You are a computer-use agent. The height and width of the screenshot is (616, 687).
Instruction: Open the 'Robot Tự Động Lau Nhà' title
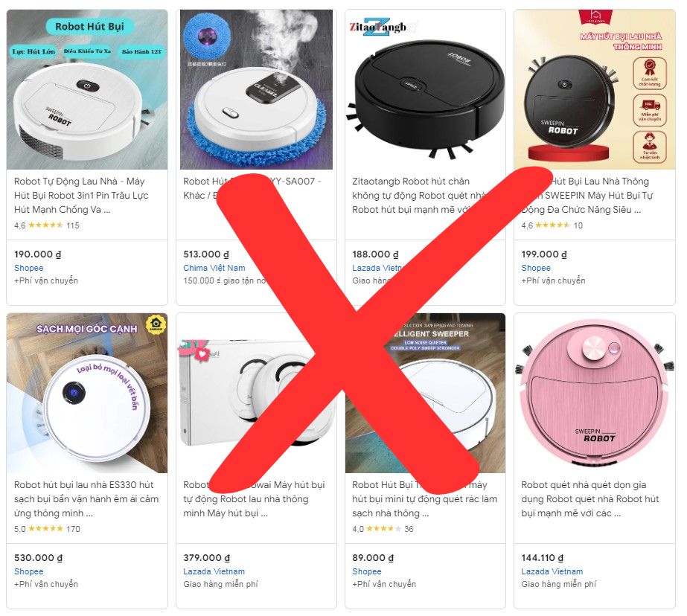81,195
